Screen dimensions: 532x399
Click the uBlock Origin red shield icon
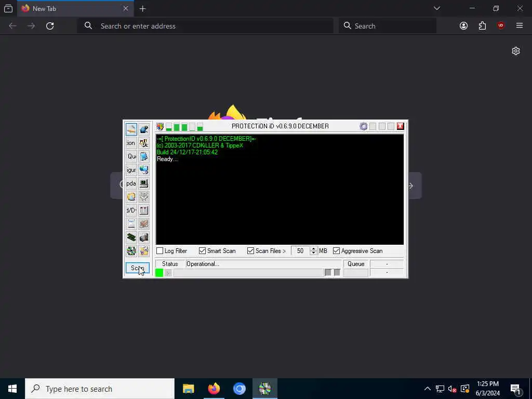coord(501,25)
